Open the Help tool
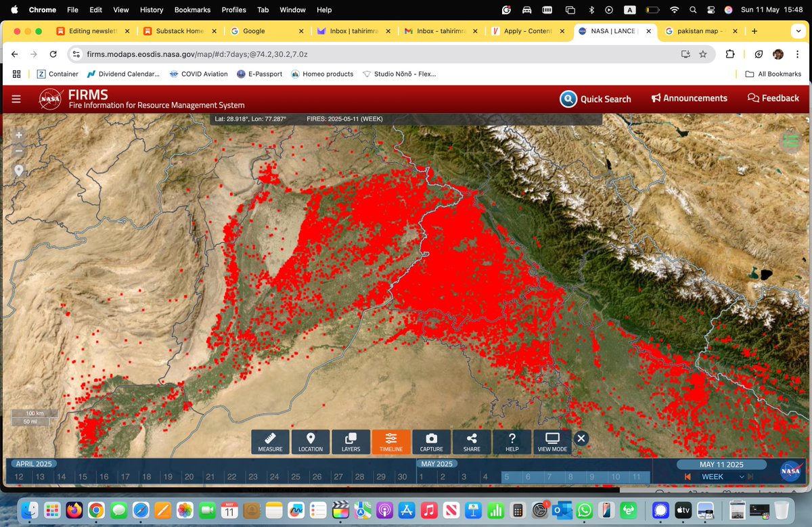This screenshot has height=527, width=812. 512,442
